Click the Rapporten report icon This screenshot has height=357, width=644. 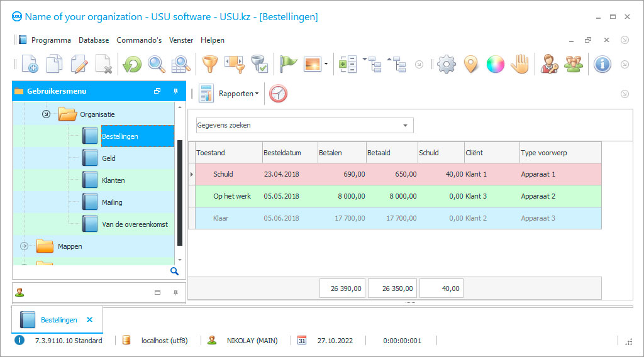[x=206, y=94]
